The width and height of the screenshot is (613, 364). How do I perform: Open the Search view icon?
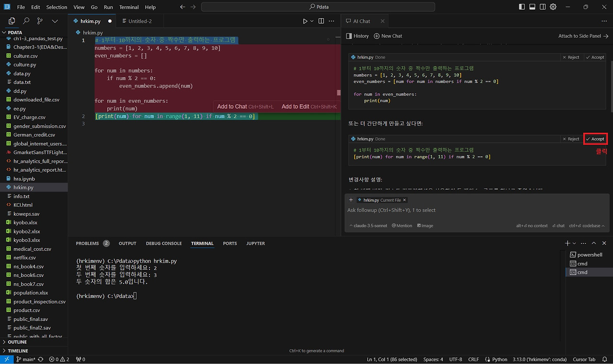coord(26,21)
